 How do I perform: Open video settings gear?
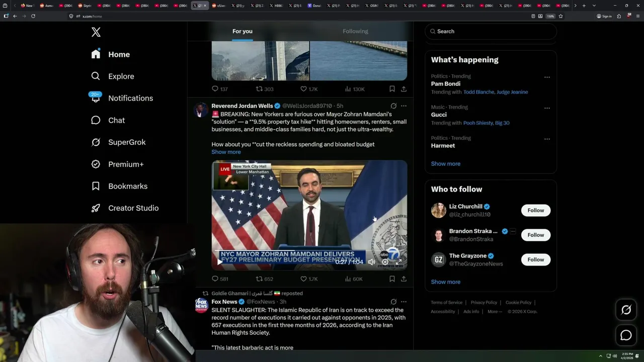coord(385,262)
